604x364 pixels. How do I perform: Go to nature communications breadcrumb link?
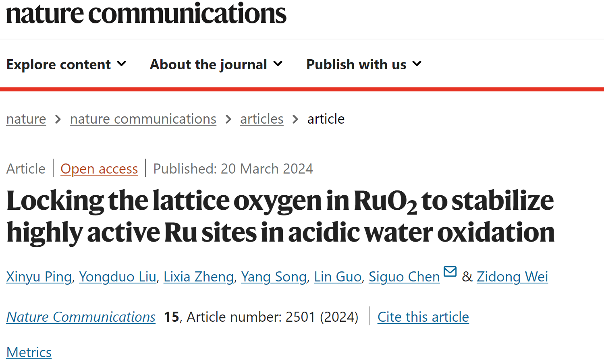pyautogui.click(x=143, y=119)
